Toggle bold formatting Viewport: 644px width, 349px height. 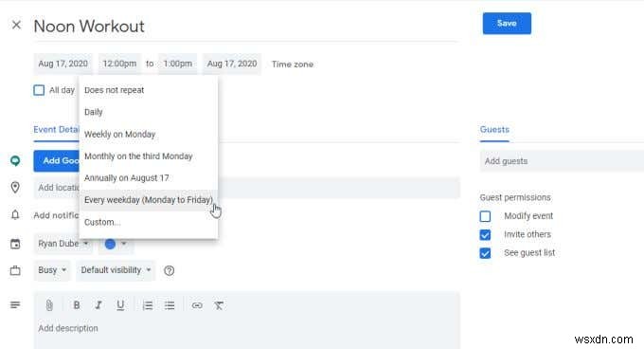tap(77, 305)
